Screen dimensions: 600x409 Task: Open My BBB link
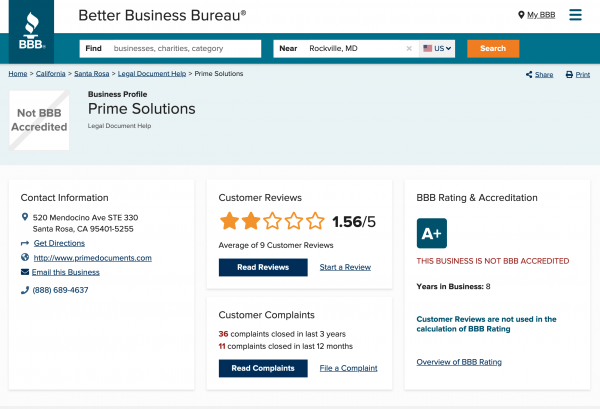(x=541, y=15)
